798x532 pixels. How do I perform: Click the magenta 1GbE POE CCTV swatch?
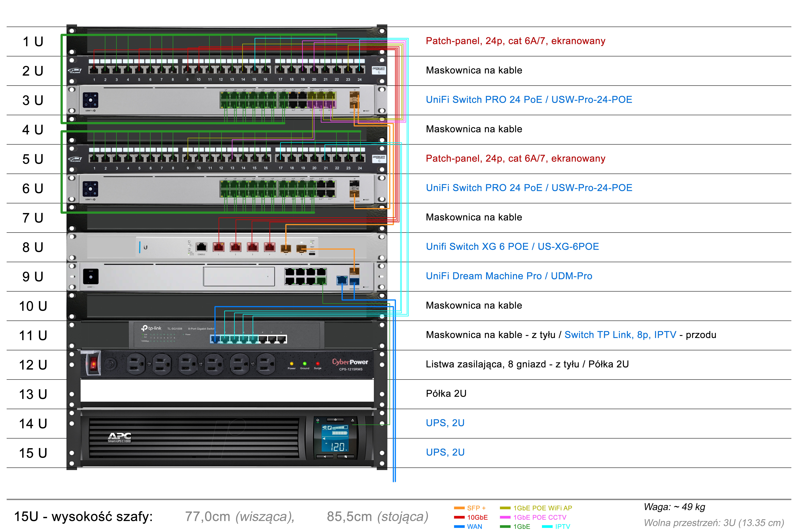[x=505, y=517]
